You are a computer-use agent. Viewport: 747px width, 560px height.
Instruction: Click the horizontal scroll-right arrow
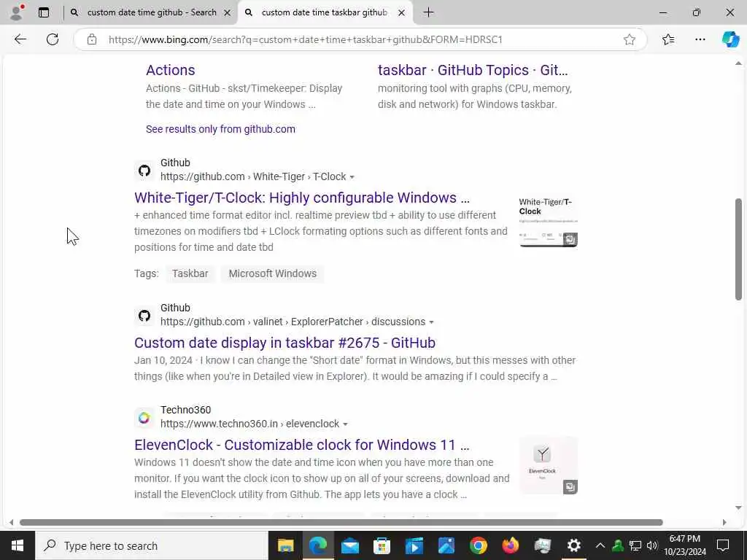pyautogui.click(x=724, y=522)
